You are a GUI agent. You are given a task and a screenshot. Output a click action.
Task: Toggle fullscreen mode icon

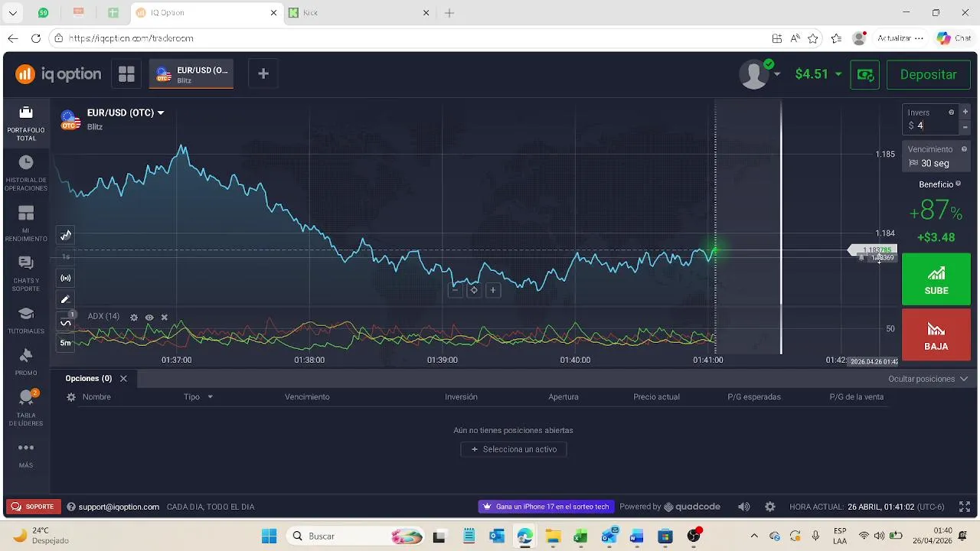(x=965, y=507)
